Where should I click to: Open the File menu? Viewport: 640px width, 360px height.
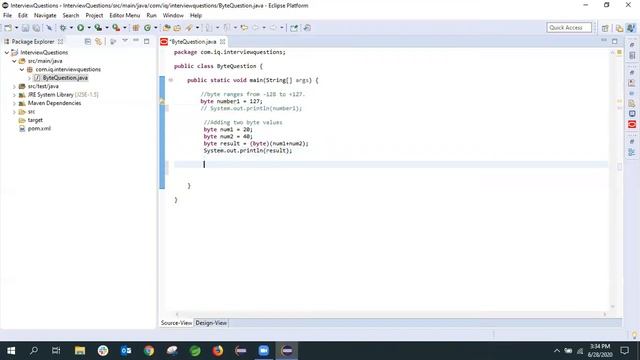click(x=7, y=16)
